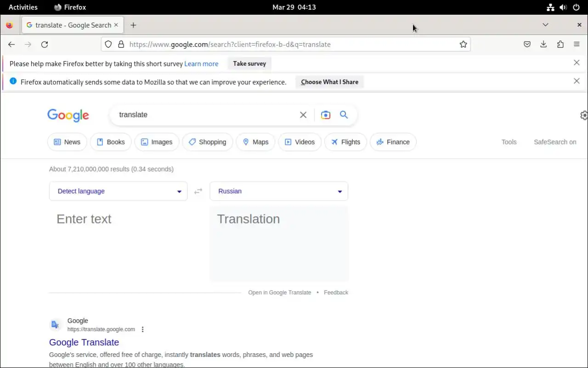The image size is (588, 368).
Task: Click the system power icon
Action: (576, 7)
